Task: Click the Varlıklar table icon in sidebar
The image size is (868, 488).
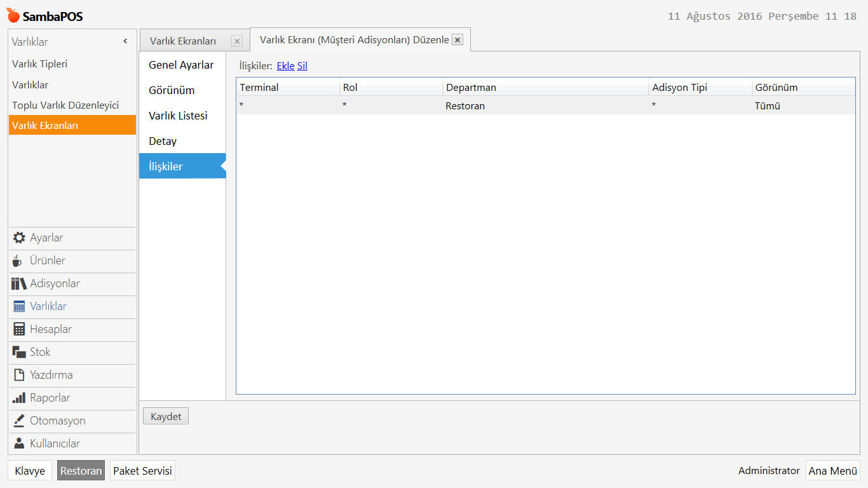Action: coord(19,306)
